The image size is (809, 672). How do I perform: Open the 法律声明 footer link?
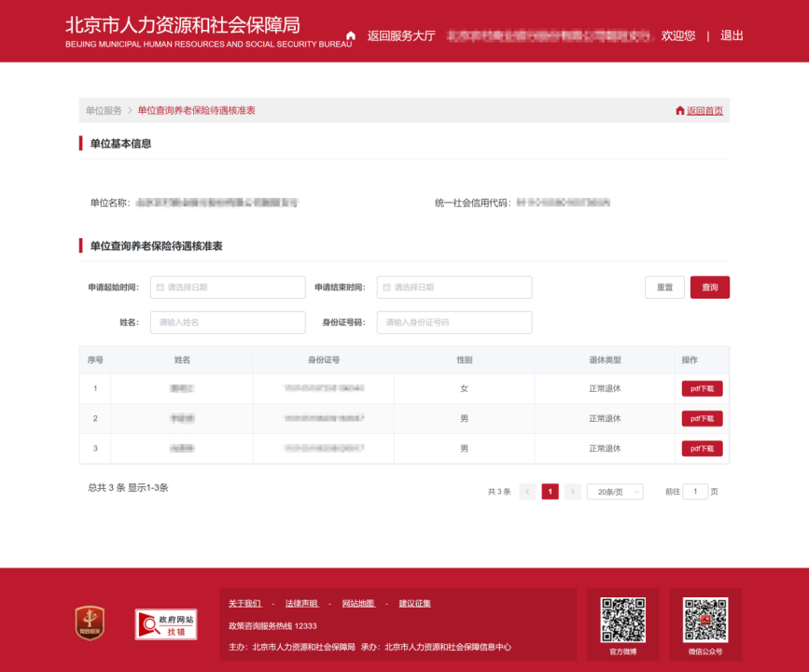tap(301, 604)
